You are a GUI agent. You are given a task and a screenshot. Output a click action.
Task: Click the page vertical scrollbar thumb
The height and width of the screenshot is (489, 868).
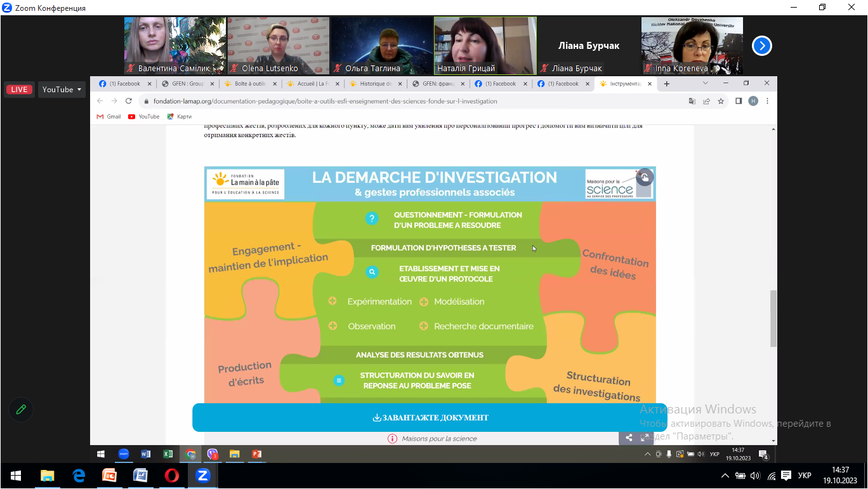coord(773,319)
